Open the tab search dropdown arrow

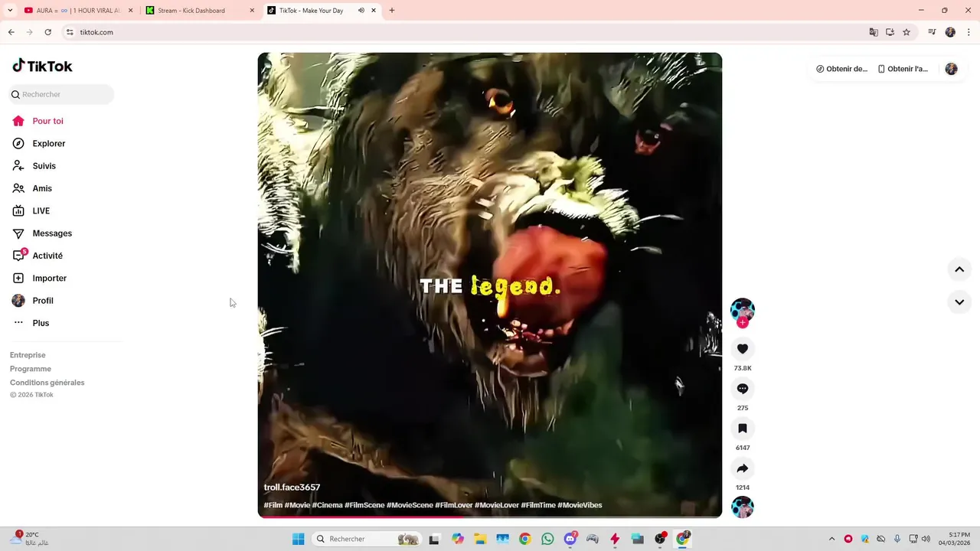coord(10,11)
